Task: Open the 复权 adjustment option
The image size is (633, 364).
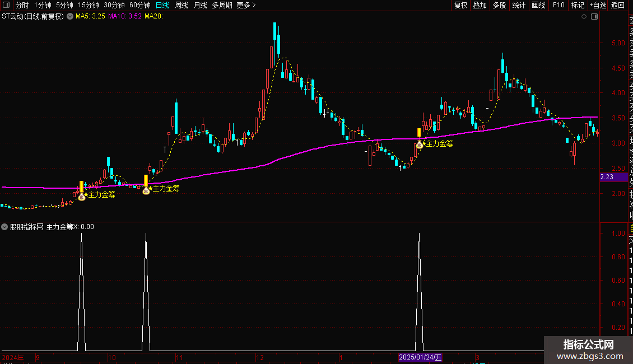Action: pos(460,5)
